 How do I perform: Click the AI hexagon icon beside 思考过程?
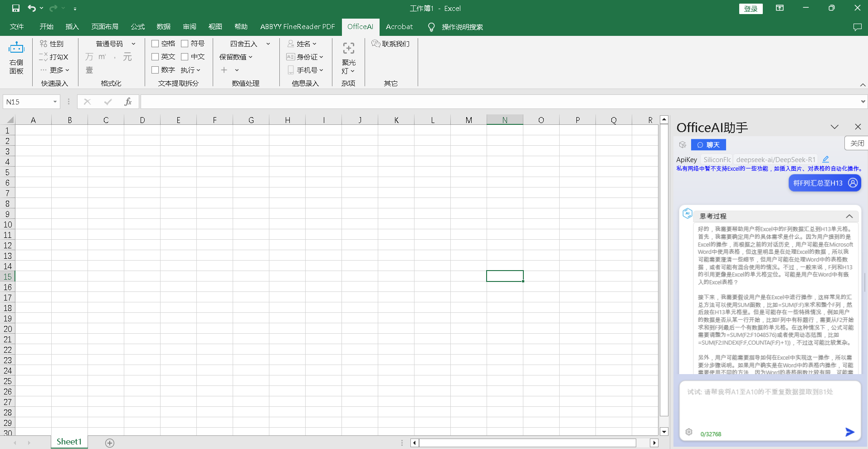(x=687, y=213)
